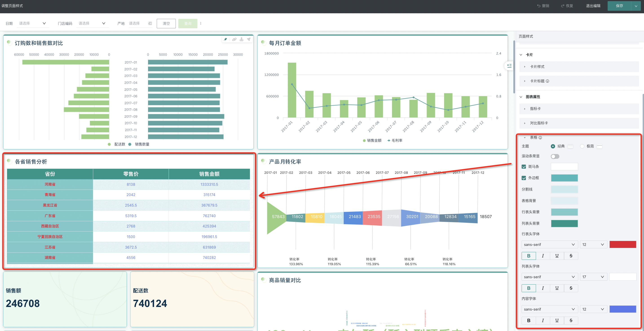Click 撤销 in the top bar

[x=543, y=6]
